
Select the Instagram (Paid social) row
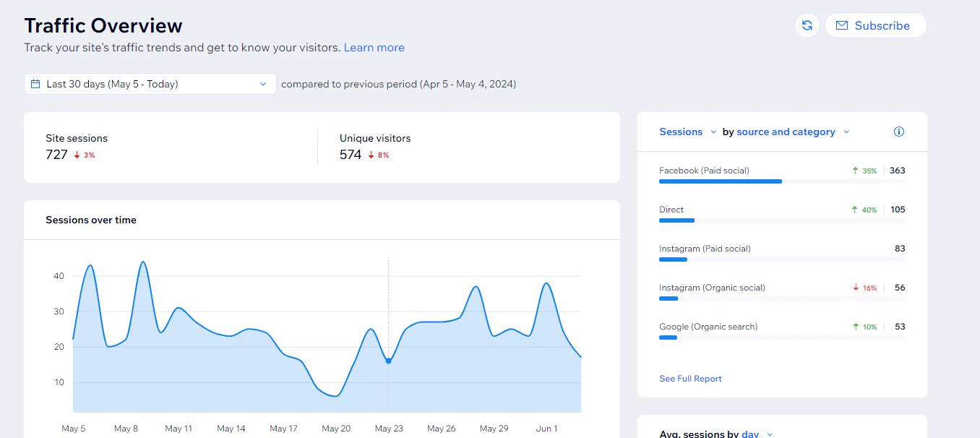tap(782, 253)
